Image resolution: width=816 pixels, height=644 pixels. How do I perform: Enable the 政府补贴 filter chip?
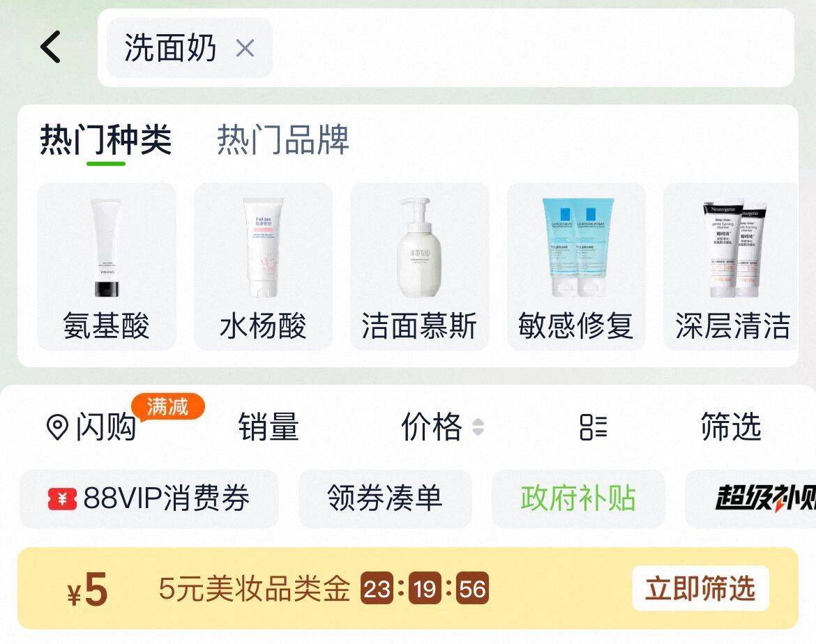[x=578, y=498]
